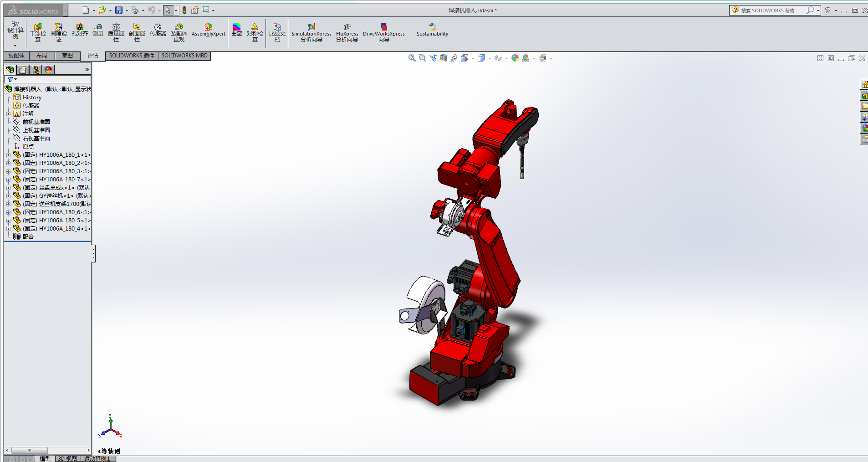Screen dimensions: 868x462
Task: Expand the GY送丝机 component node
Action: click(x=8, y=196)
